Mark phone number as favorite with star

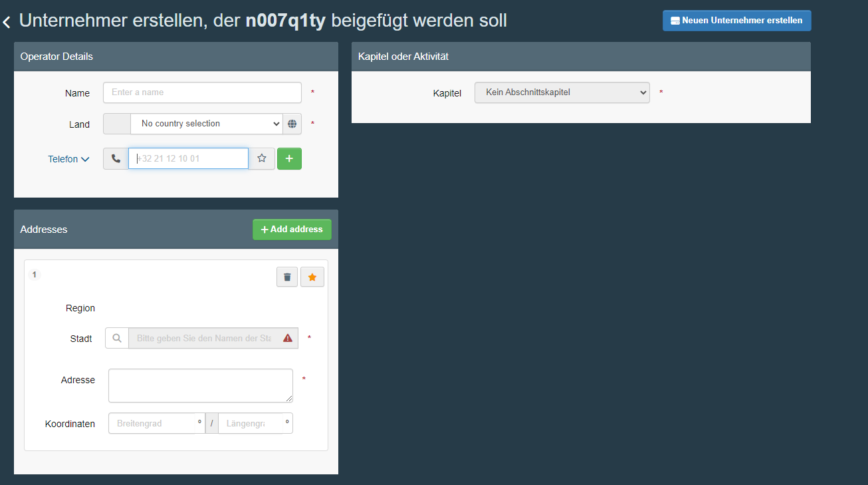[262, 159]
